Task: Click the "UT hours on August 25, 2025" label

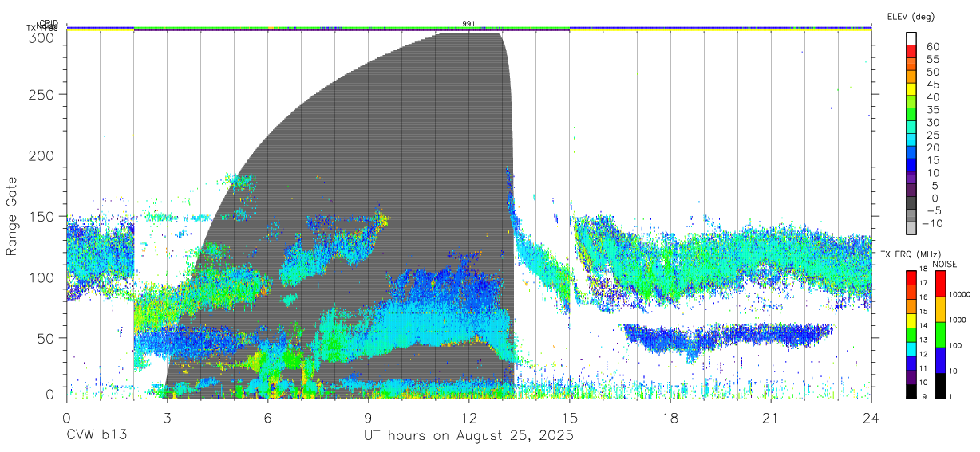Action: 468,436
